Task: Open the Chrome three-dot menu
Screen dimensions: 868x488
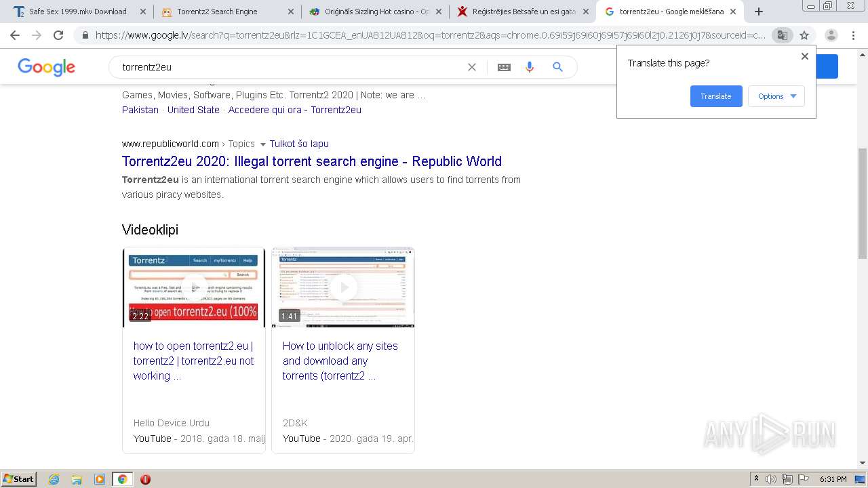Action: 853,35
